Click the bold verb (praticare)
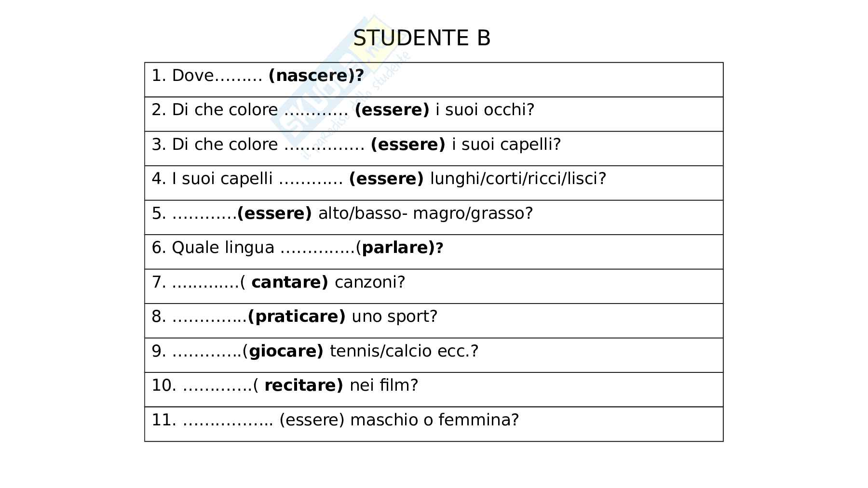Viewport: 868px width, 488px height. pyautogui.click(x=297, y=317)
